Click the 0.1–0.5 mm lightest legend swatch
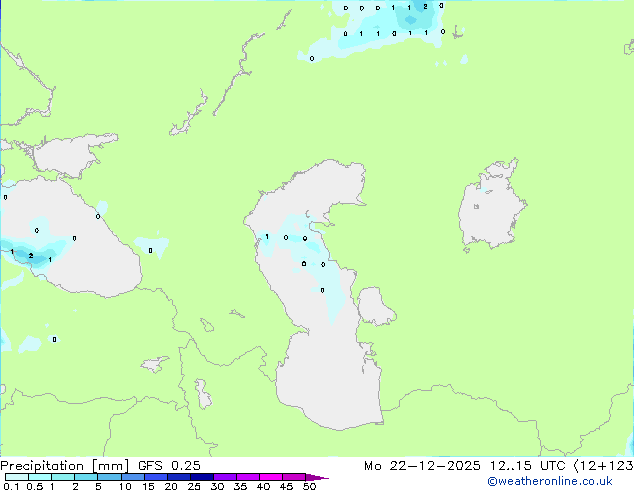Image resolution: width=634 pixels, height=490 pixels. click(17, 477)
